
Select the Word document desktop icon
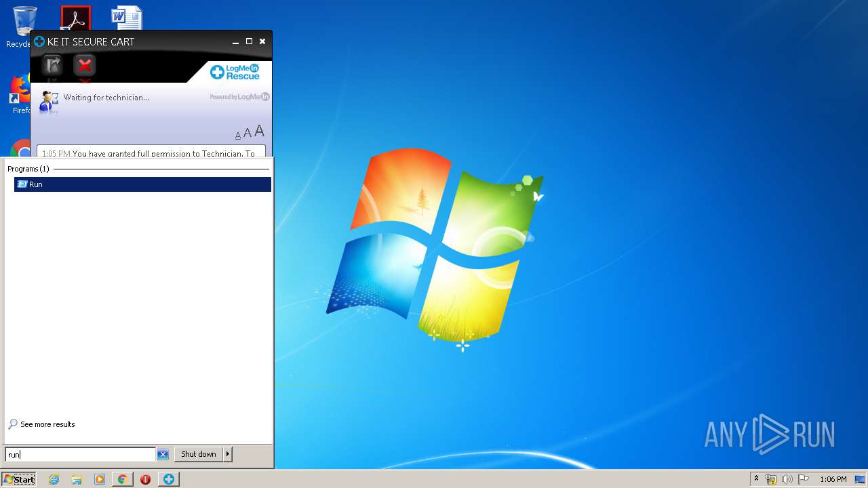pyautogui.click(x=127, y=18)
